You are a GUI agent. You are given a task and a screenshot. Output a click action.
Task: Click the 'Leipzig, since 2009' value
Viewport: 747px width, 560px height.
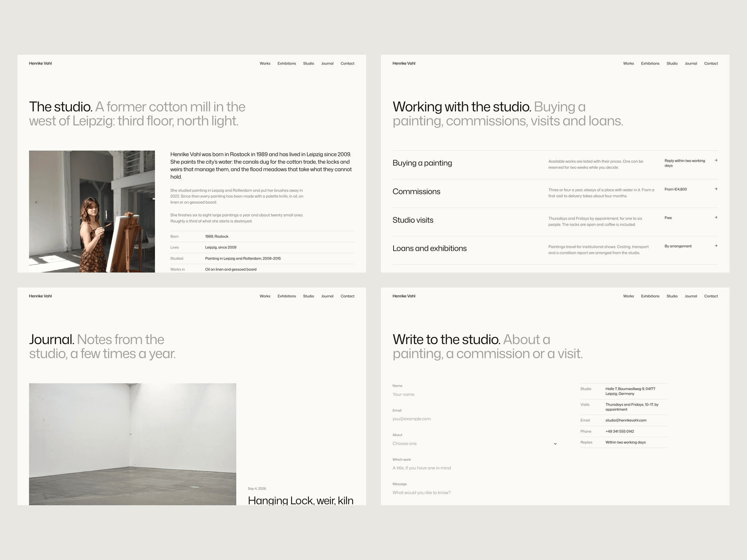pos(221,247)
